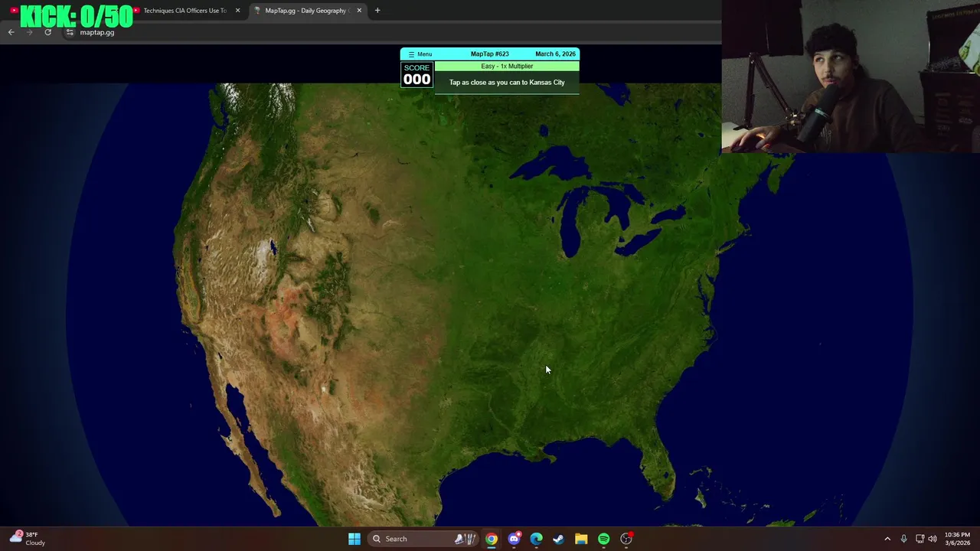Open File Explorer from taskbar
980x551 pixels.
[x=581, y=539]
